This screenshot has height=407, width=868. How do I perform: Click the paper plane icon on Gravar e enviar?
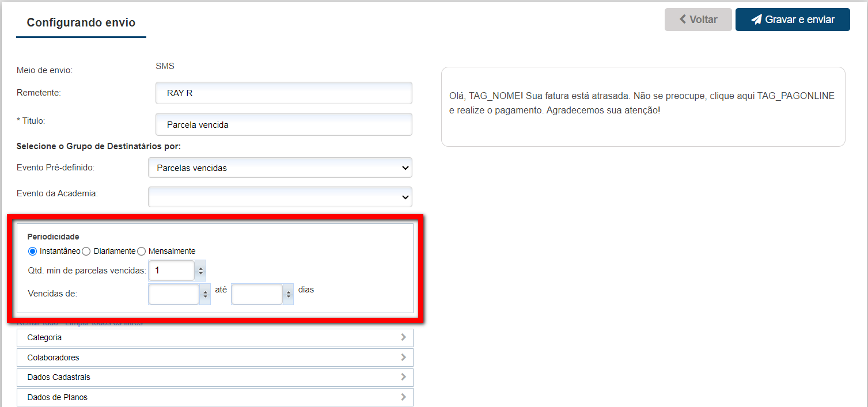point(756,20)
